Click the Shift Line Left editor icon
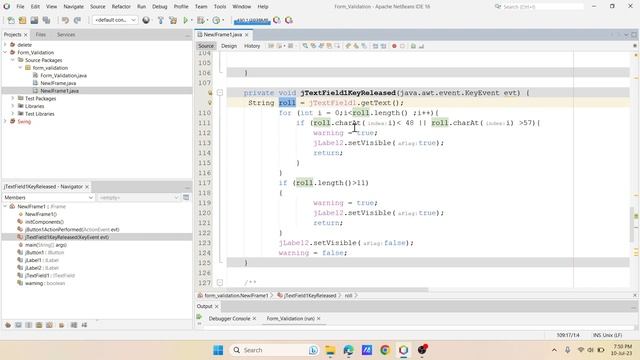 click(375, 46)
